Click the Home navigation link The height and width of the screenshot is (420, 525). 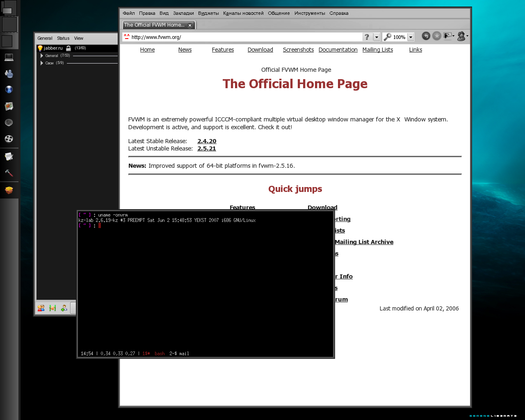click(x=147, y=50)
